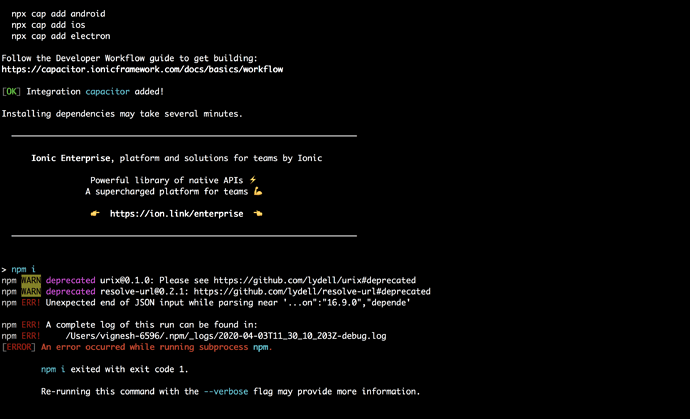The image size is (690, 419).
Task: Click 'Powerful library of native APIs' text
Action: pyautogui.click(x=167, y=180)
